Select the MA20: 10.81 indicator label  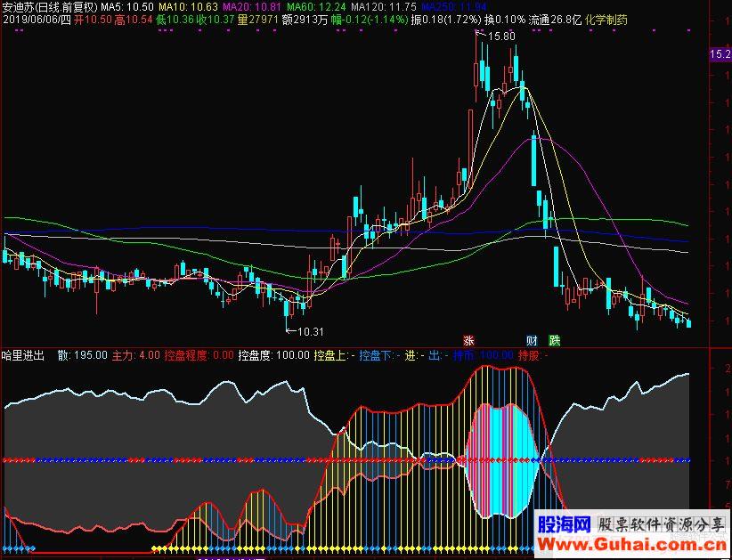[x=252, y=7]
